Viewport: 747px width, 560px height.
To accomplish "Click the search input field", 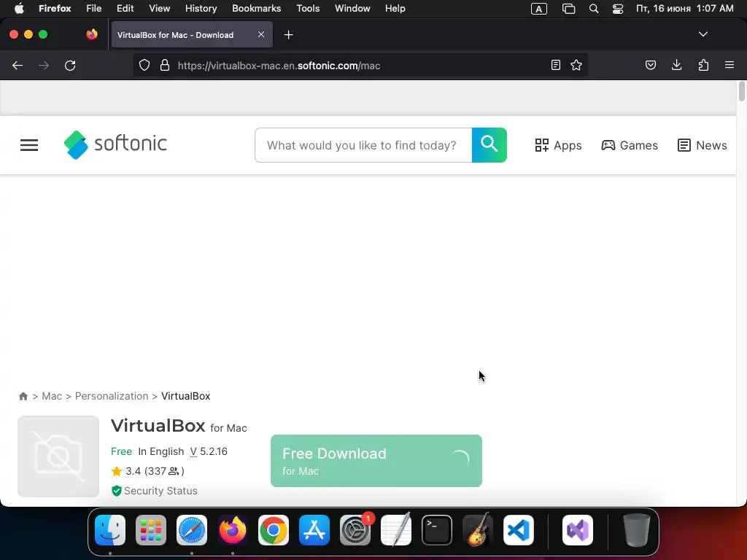I will click(x=363, y=145).
